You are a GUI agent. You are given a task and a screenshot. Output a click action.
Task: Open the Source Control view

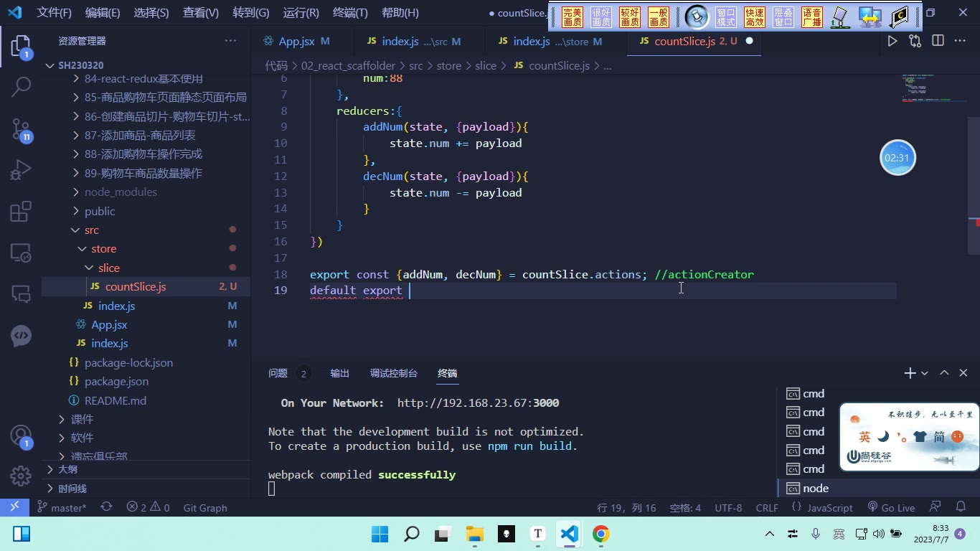[21, 129]
